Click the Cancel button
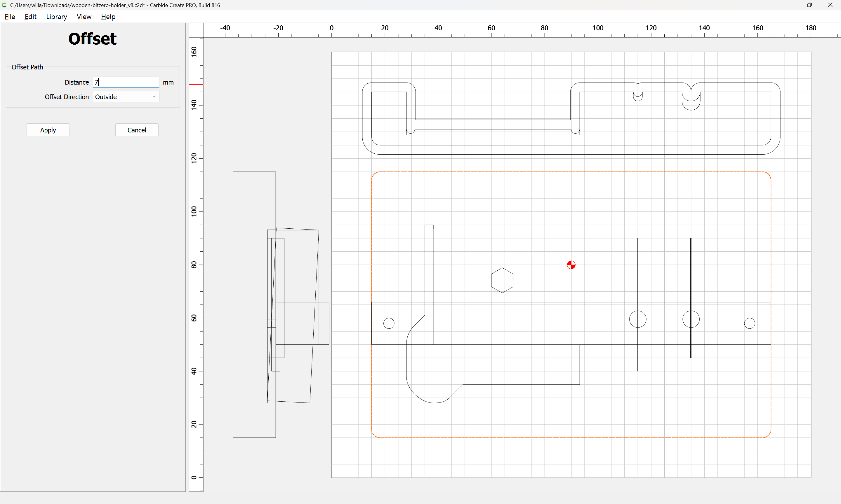Image resolution: width=841 pixels, height=504 pixels. click(137, 130)
